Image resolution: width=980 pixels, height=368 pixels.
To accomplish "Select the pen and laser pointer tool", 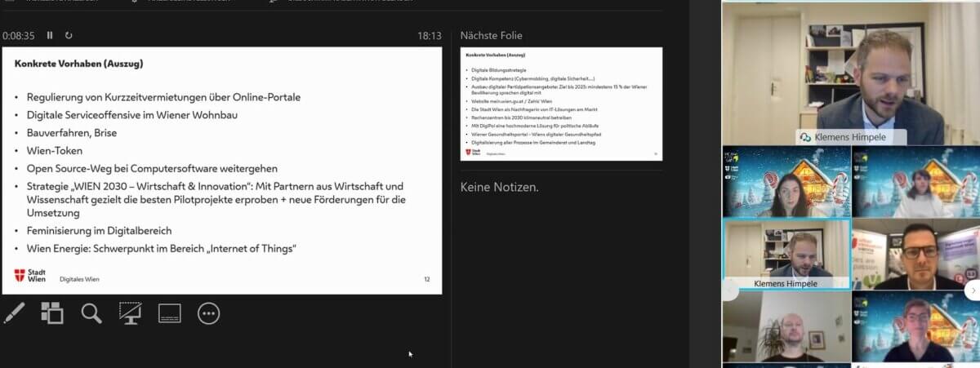I will [15, 313].
